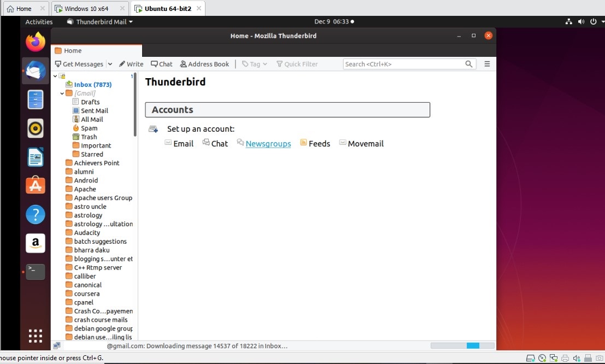Image resolution: width=605 pixels, height=364 pixels.
Task: Click the network icon in top bar
Action: 569,22
